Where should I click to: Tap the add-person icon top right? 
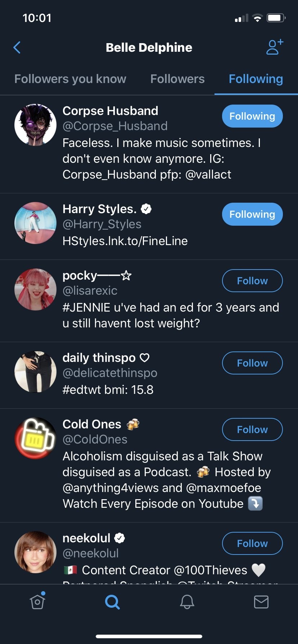coord(275,47)
